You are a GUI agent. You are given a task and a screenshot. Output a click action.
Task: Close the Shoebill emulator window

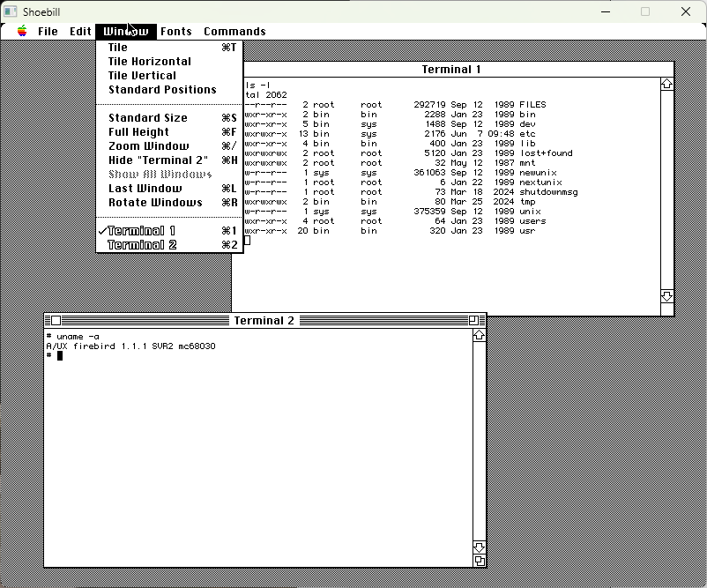(x=686, y=11)
